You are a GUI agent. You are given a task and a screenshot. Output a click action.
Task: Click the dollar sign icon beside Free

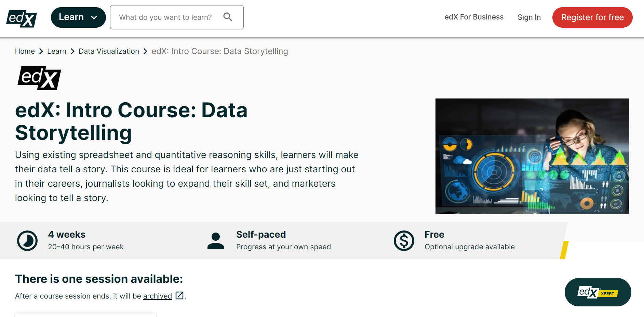coord(404,240)
